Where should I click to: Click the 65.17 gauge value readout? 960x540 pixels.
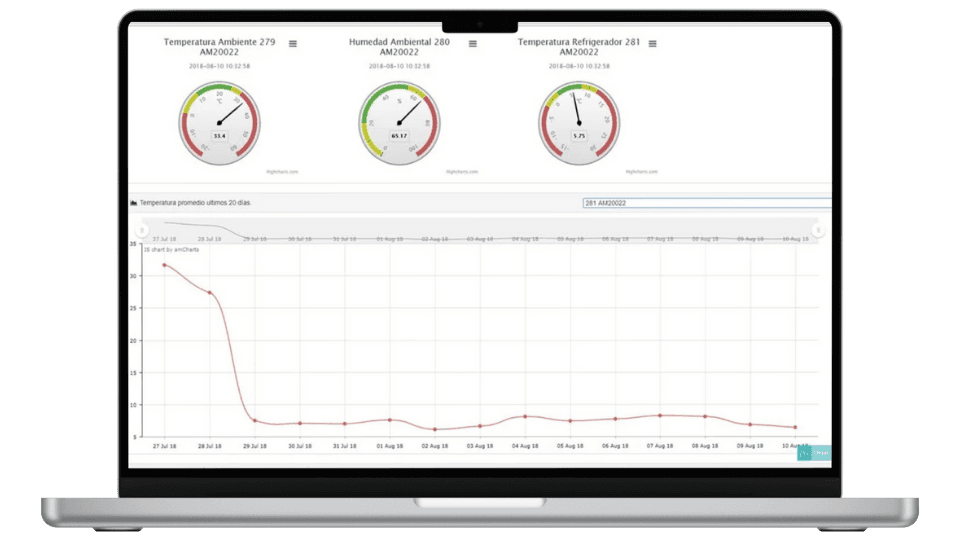coord(399,136)
